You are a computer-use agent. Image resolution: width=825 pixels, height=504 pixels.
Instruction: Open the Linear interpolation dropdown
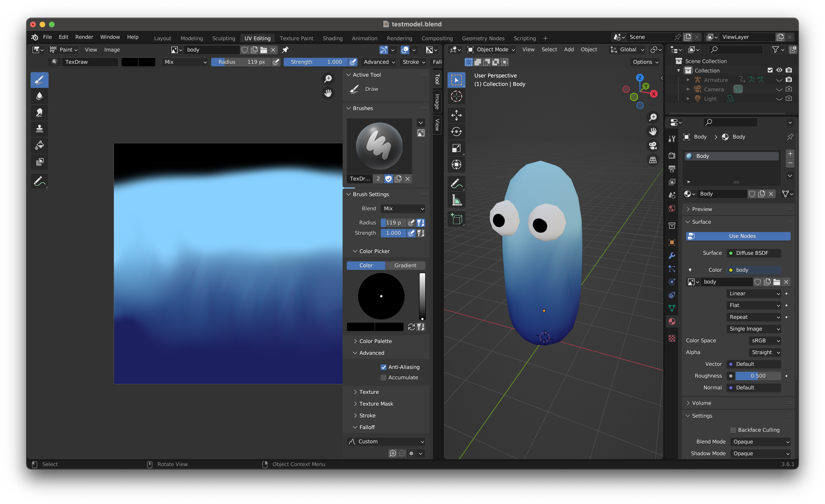pos(754,293)
